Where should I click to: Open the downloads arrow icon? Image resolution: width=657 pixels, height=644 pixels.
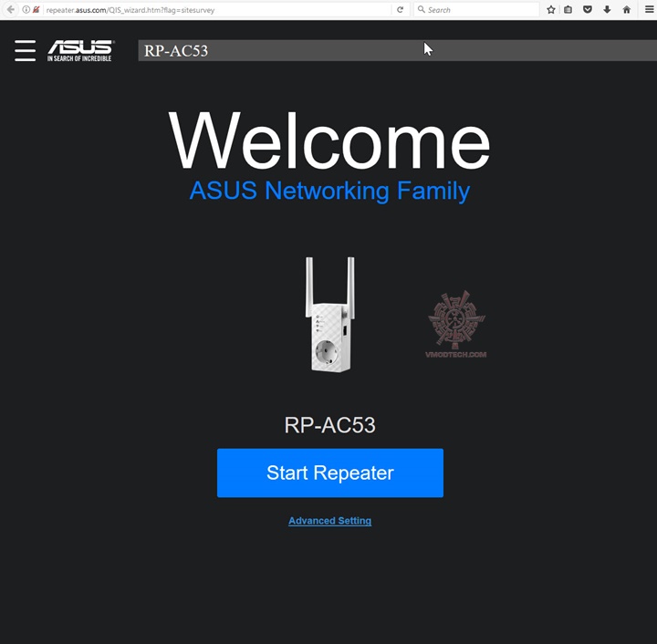pyautogui.click(x=607, y=10)
